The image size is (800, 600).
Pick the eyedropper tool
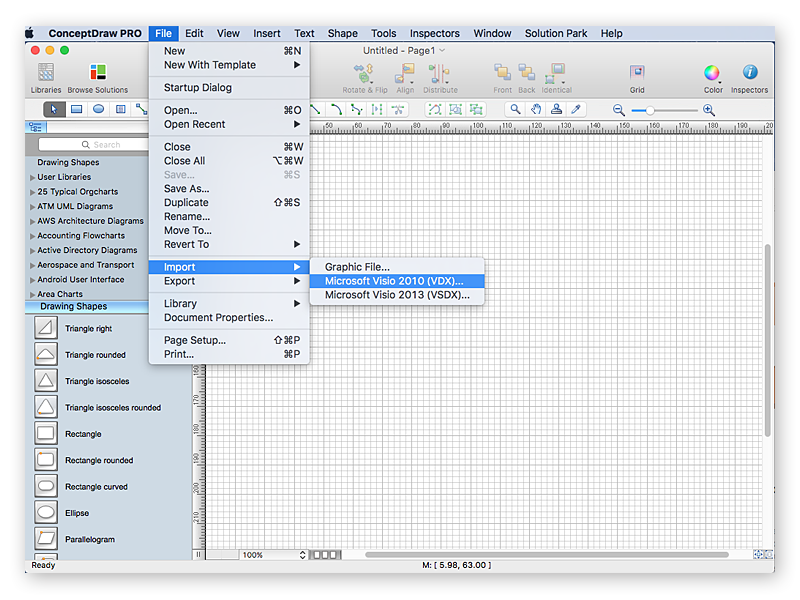click(x=576, y=110)
